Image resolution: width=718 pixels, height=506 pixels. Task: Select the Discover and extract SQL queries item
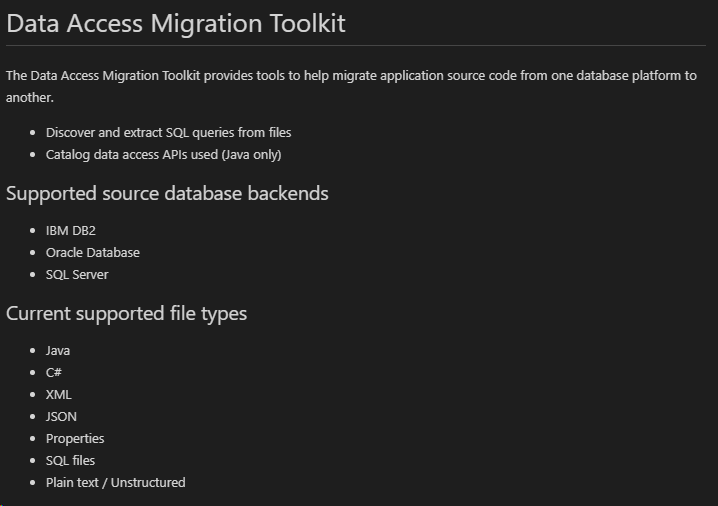[x=169, y=132]
